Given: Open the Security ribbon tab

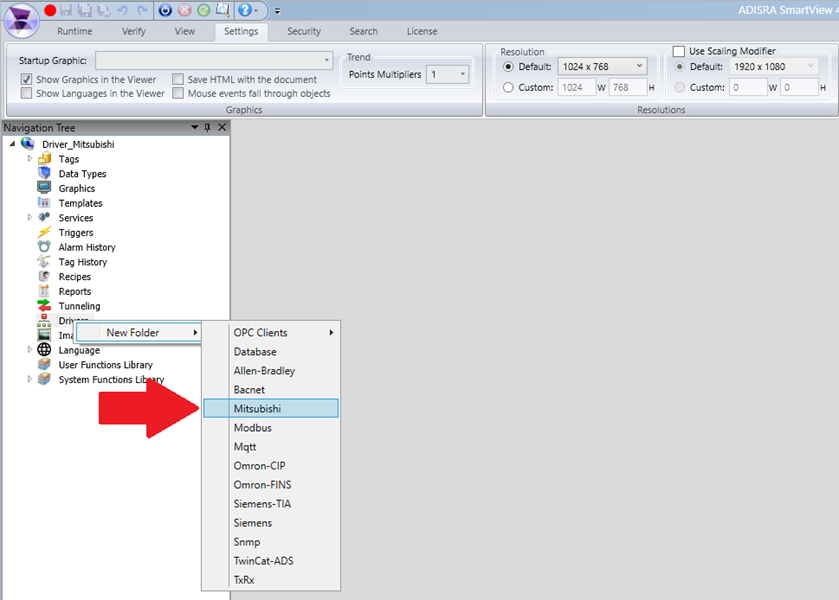Looking at the screenshot, I should tap(304, 31).
